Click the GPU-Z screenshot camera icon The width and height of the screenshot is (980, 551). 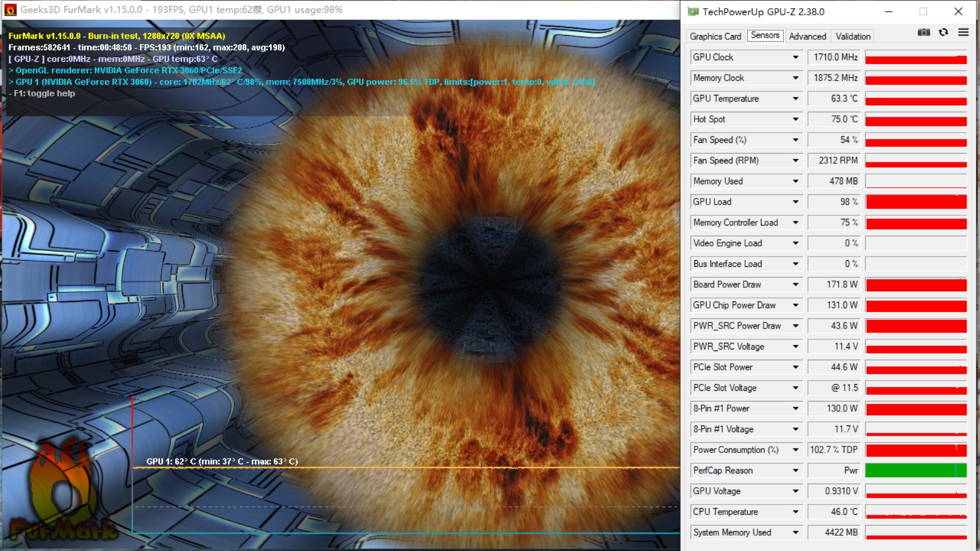923,33
